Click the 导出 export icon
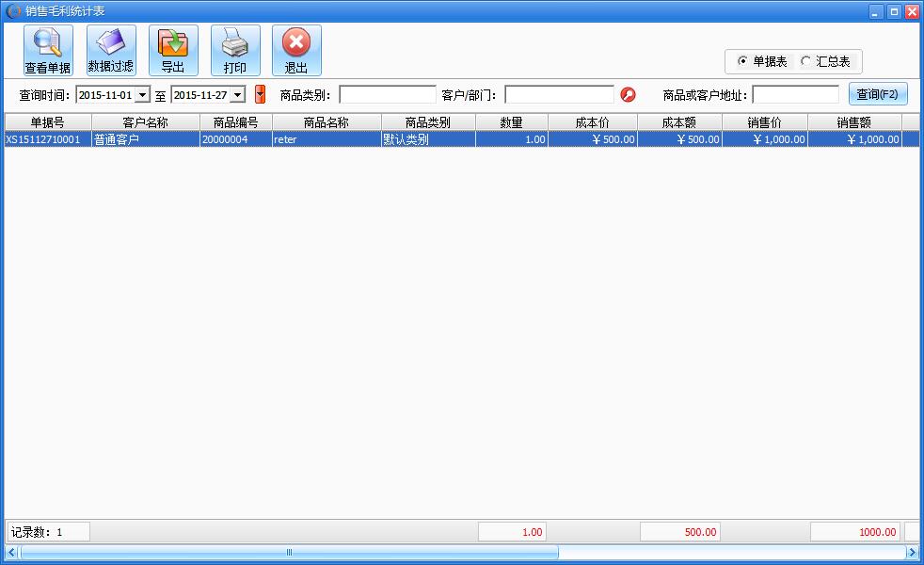Image resolution: width=924 pixels, height=565 pixels. pos(172,50)
